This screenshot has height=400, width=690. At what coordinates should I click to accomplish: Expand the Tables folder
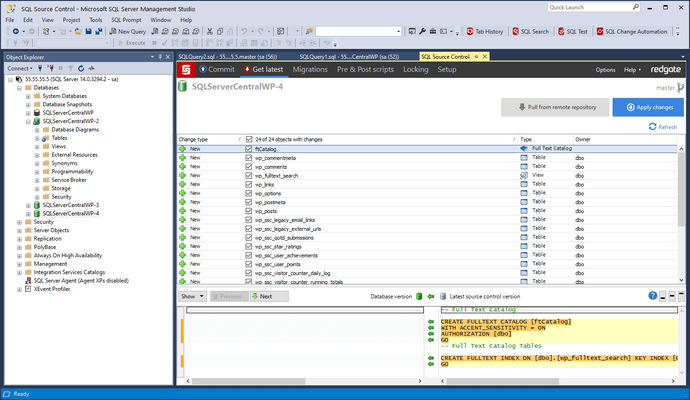tap(37, 138)
